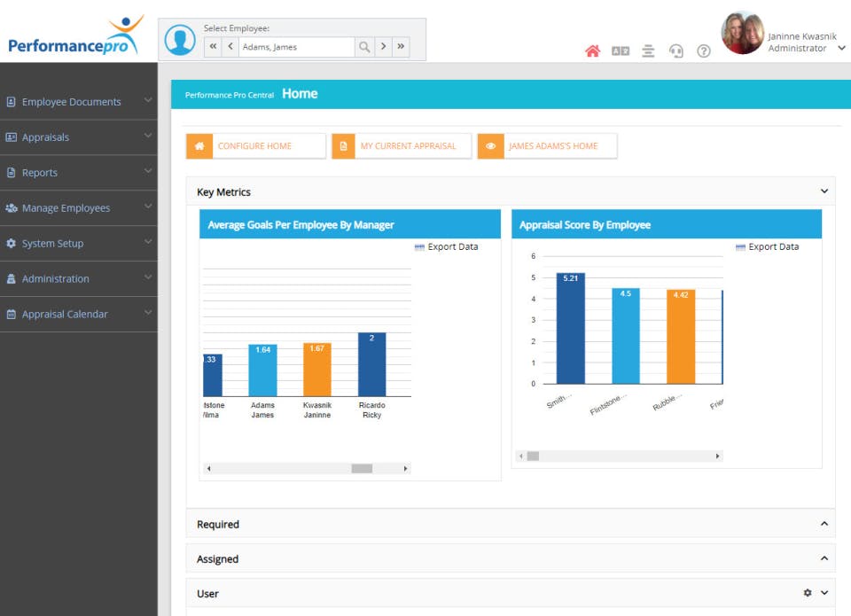Click the red Home icon in the top bar
This screenshot has width=851, height=616.
(592, 51)
